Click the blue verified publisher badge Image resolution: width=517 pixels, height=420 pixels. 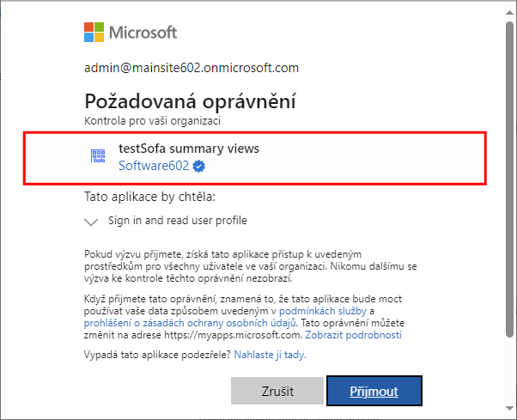point(198,166)
